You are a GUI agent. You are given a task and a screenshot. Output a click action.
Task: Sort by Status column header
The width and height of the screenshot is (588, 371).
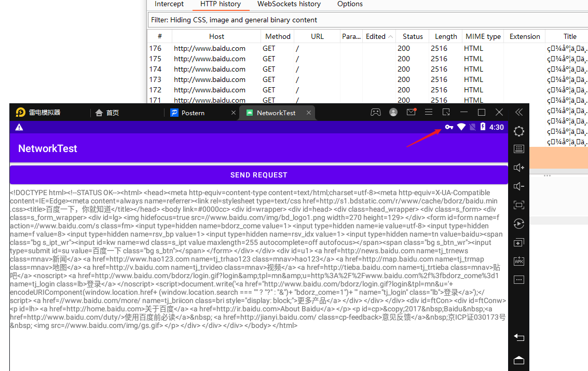(x=413, y=36)
